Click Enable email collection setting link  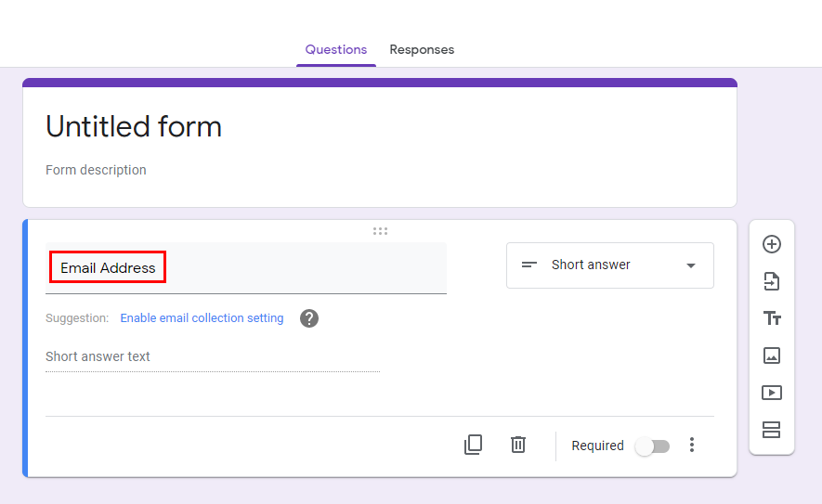tap(202, 318)
